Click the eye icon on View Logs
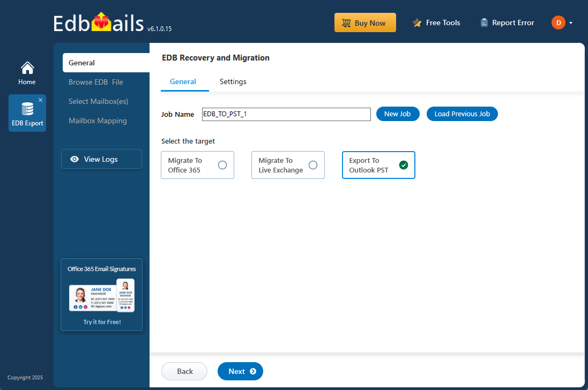This screenshot has width=588, height=390. (x=75, y=159)
